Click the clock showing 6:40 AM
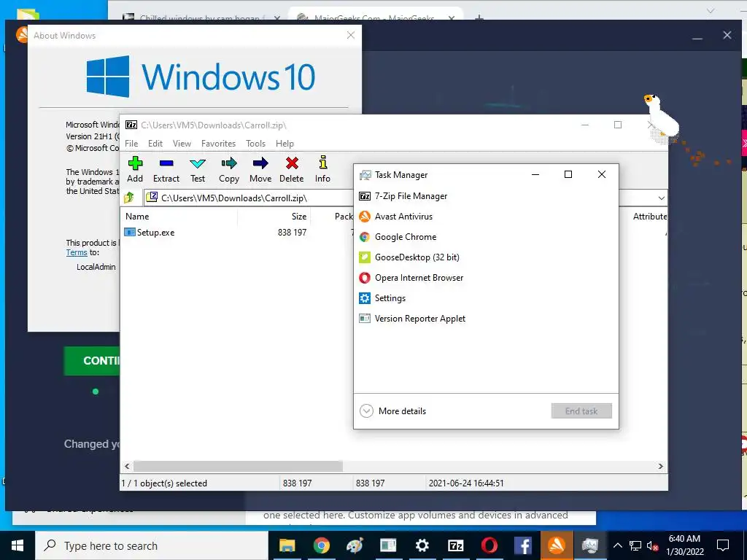747x560 pixels. pyautogui.click(x=684, y=545)
